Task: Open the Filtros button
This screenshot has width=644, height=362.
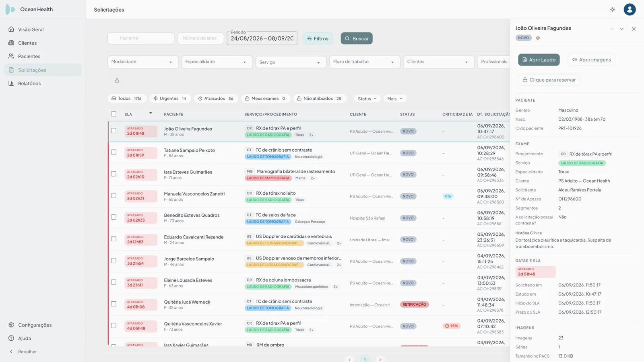Action: pyautogui.click(x=318, y=39)
